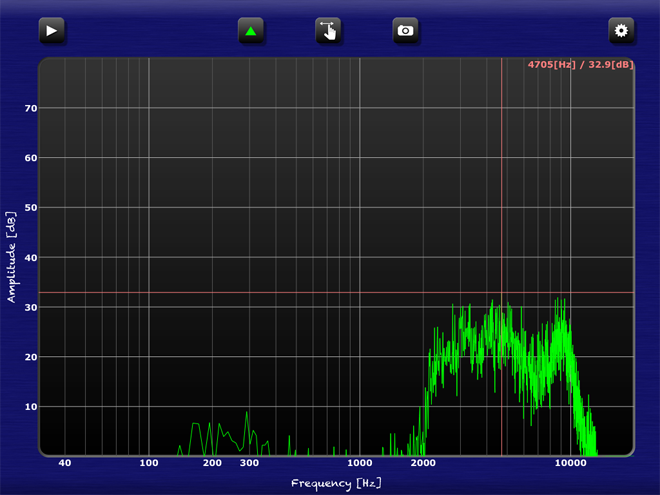Click the 10 dB amplitude label
Viewport: 660px width, 495px height.
[31, 407]
